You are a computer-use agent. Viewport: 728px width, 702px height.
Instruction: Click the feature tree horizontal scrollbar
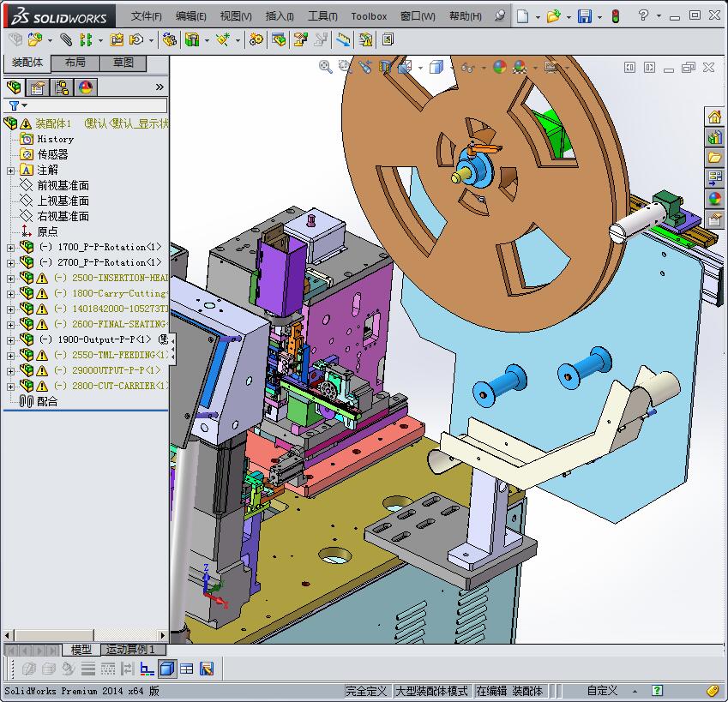pos(85,635)
